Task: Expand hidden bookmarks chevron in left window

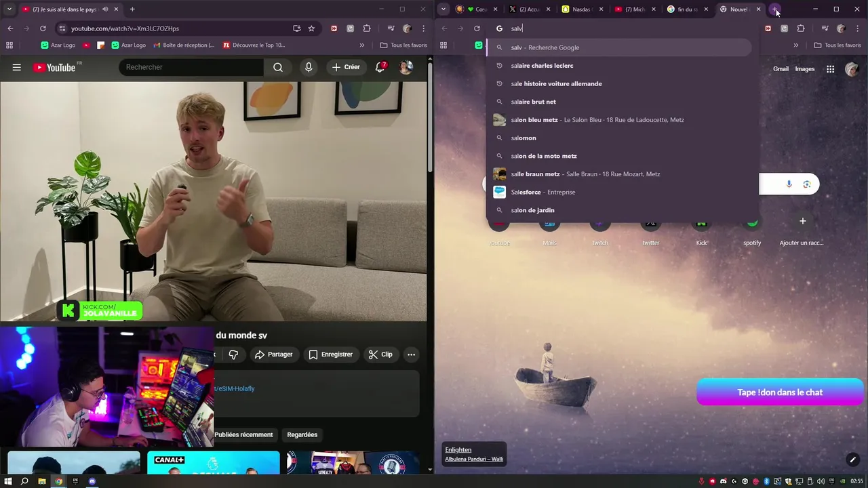Action: tap(361, 45)
